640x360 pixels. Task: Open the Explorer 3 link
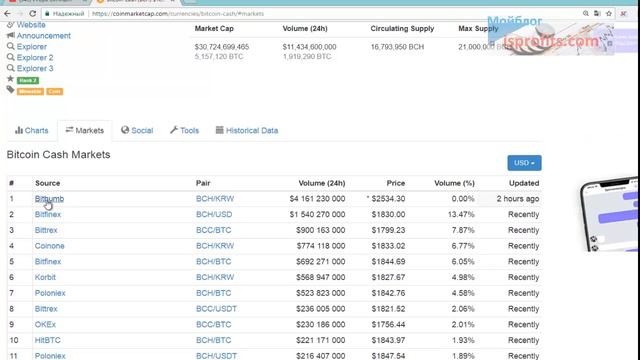[35, 68]
